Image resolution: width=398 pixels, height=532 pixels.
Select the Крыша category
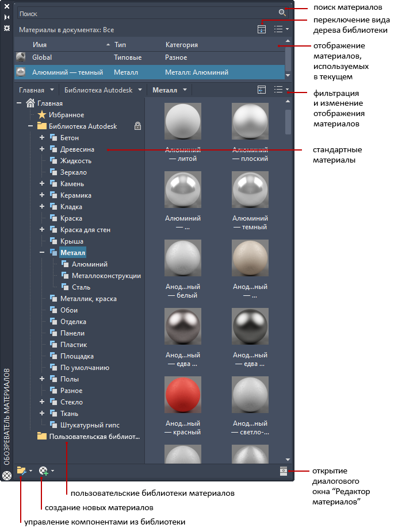point(67,241)
